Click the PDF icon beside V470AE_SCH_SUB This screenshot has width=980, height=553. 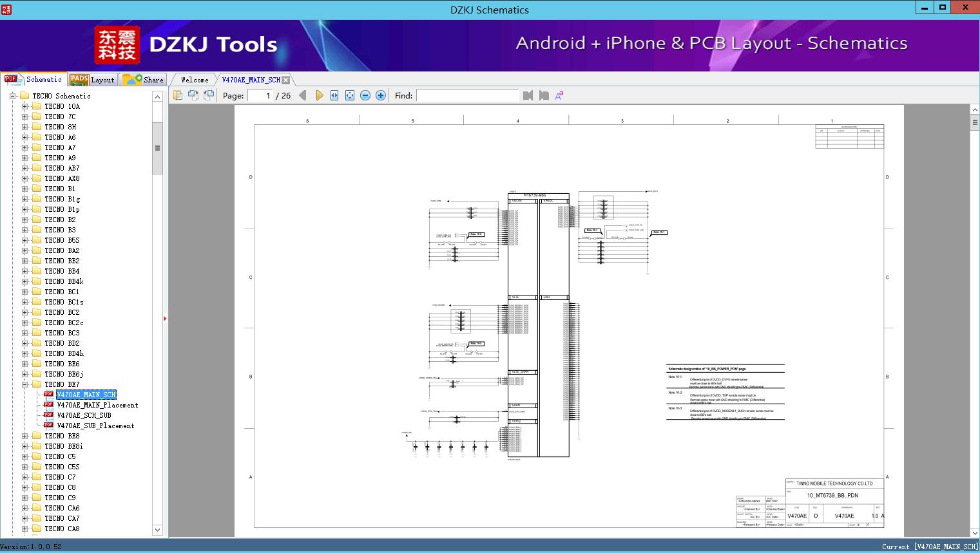[48, 415]
